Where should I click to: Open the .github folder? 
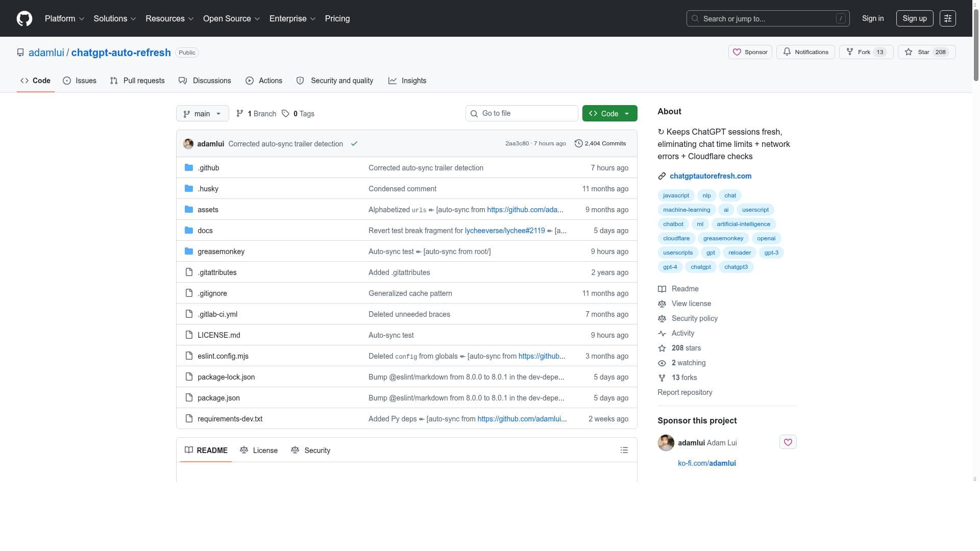pos(208,168)
